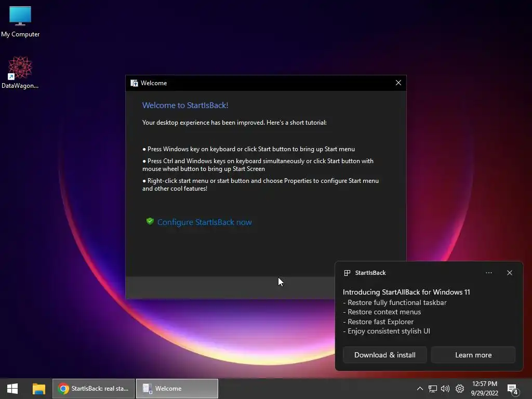Image resolution: width=532 pixels, height=399 pixels.
Task: Click 'Welcome to StartIsBack!' heading
Action: click(x=185, y=105)
